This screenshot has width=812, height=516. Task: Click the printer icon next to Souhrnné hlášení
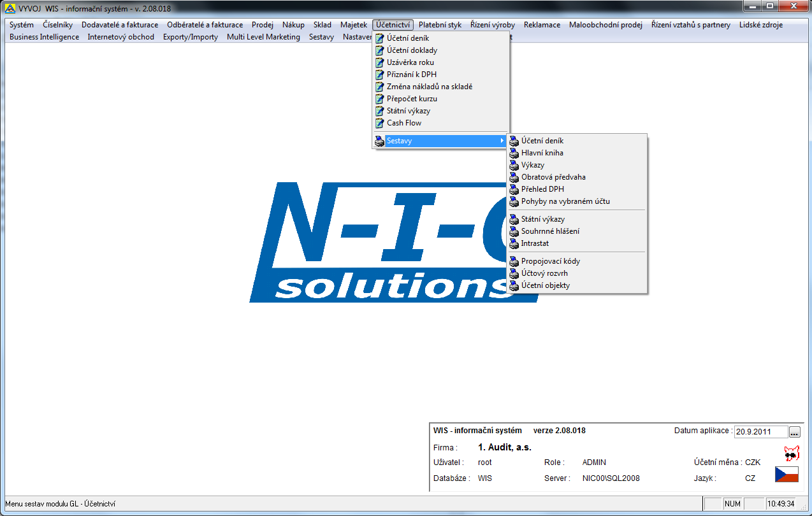[x=514, y=231]
